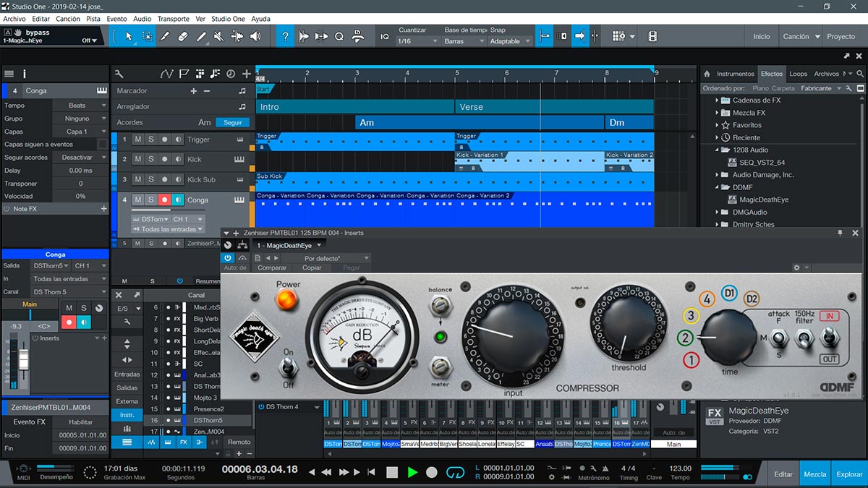Open the video player icon in toolbar
Screen dimensions: 868x488
(x=652, y=36)
